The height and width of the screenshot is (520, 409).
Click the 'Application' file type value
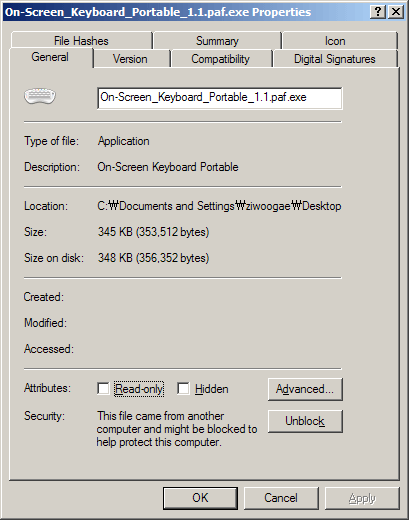click(x=123, y=141)
